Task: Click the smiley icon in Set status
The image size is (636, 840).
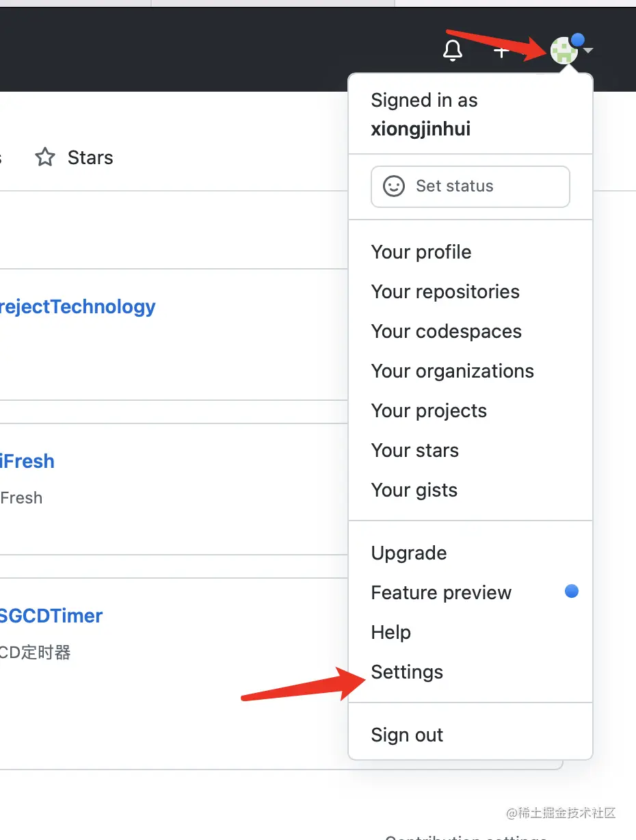Action: pos(394,186)
